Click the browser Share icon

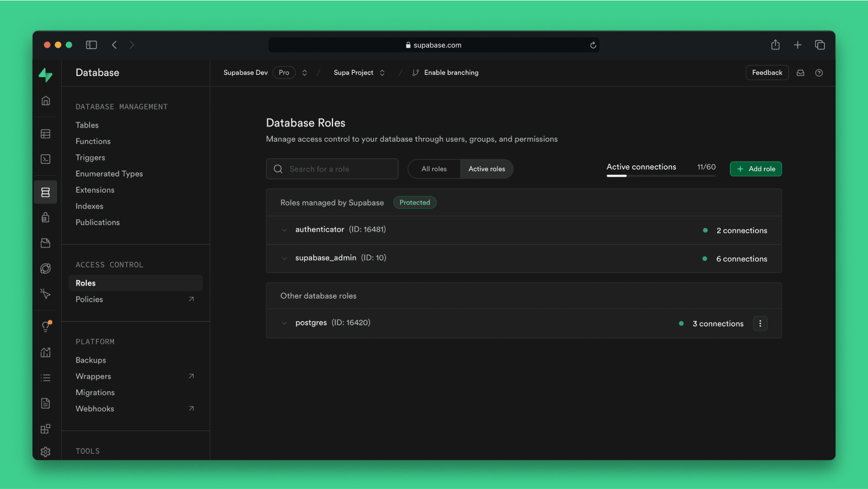(x=775, y=45)
